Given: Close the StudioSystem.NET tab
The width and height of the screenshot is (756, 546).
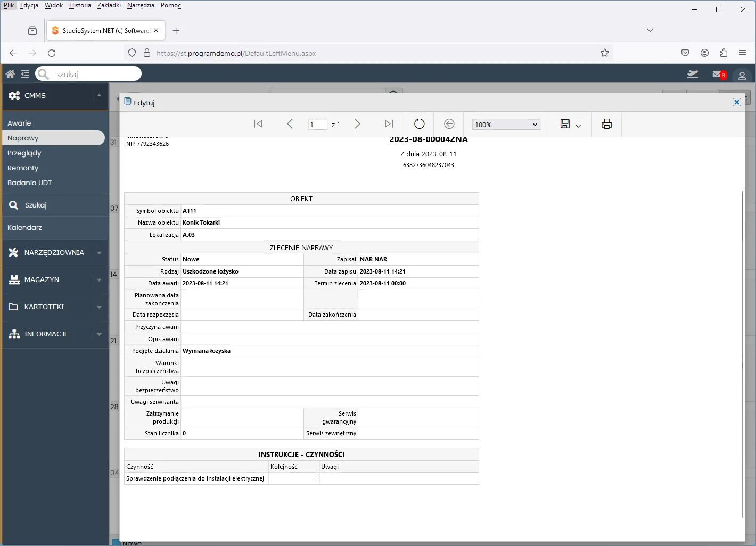Looking at the screenshot, I should coord(156,30).
